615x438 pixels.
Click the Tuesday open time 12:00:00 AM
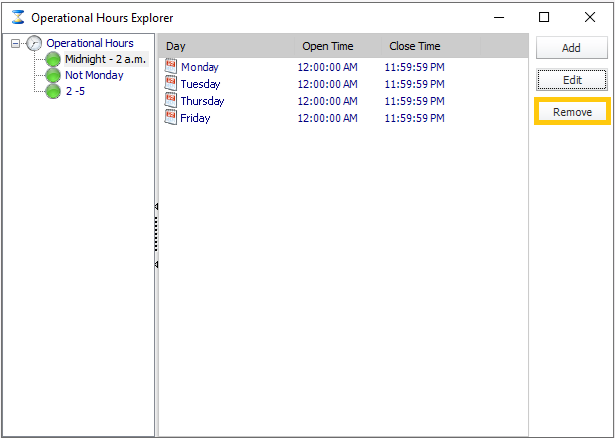328,84
